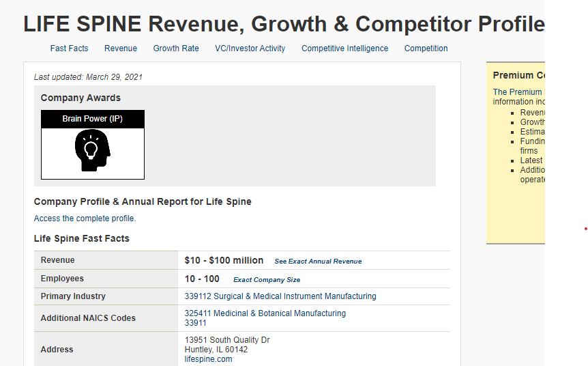The height and width of the screenshot is (366, 588).
Task: Click the 'Employees' row label
Action: 62,279
